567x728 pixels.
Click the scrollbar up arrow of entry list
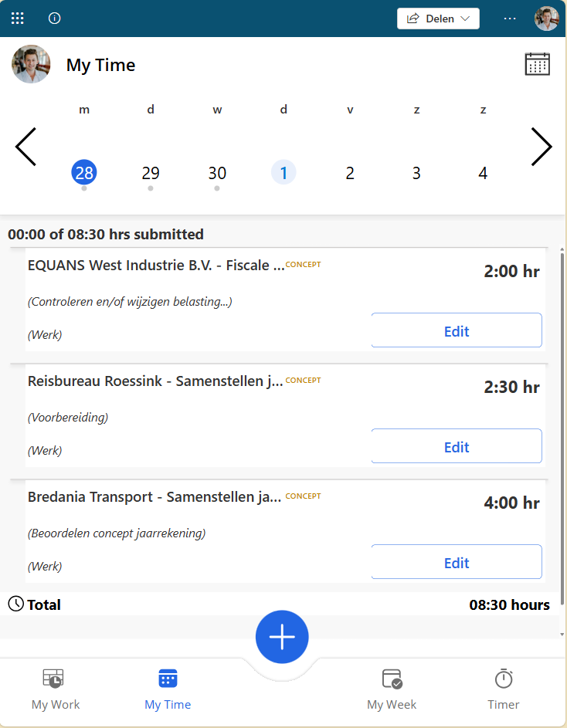point(562,250)
